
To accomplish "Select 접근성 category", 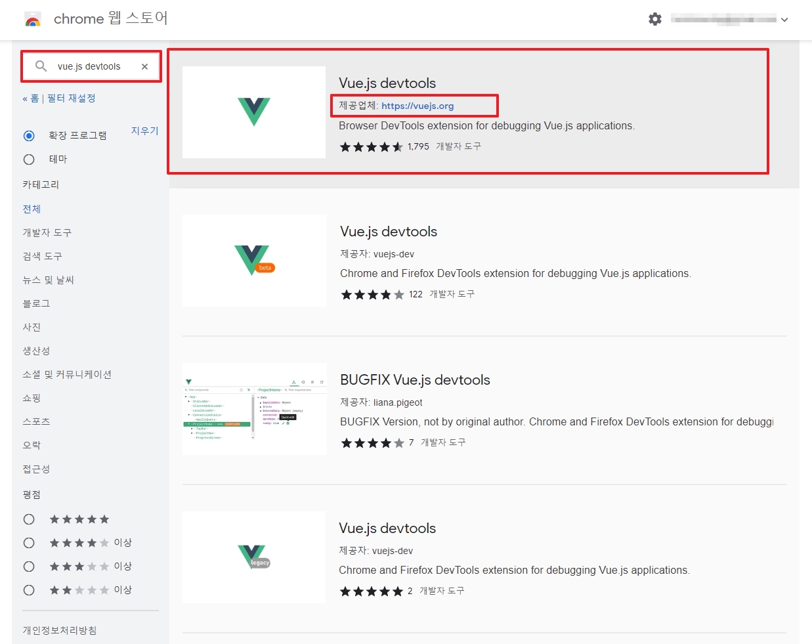I will click(36, 469).
